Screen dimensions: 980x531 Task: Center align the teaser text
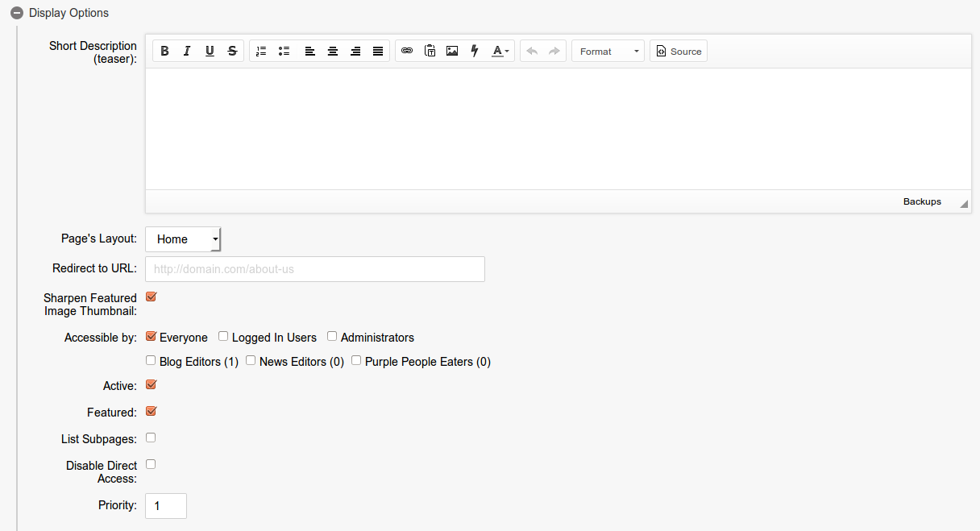click(332, 52)
